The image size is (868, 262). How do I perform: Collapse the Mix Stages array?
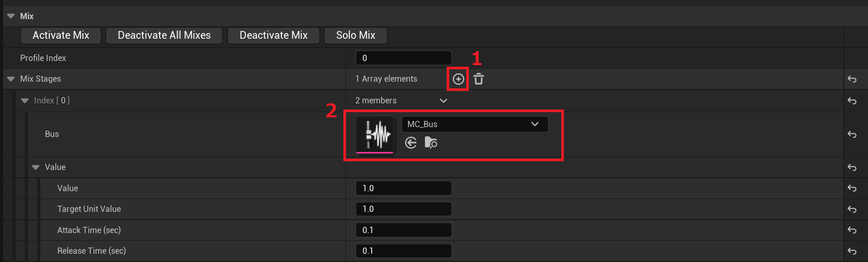tap(11, 79)
